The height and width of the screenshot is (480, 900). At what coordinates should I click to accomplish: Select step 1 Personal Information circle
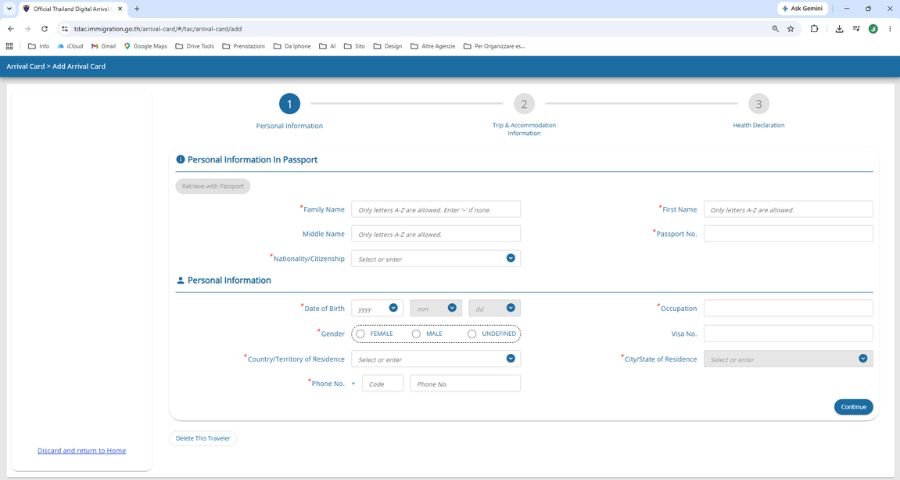(x=289, y=104)
